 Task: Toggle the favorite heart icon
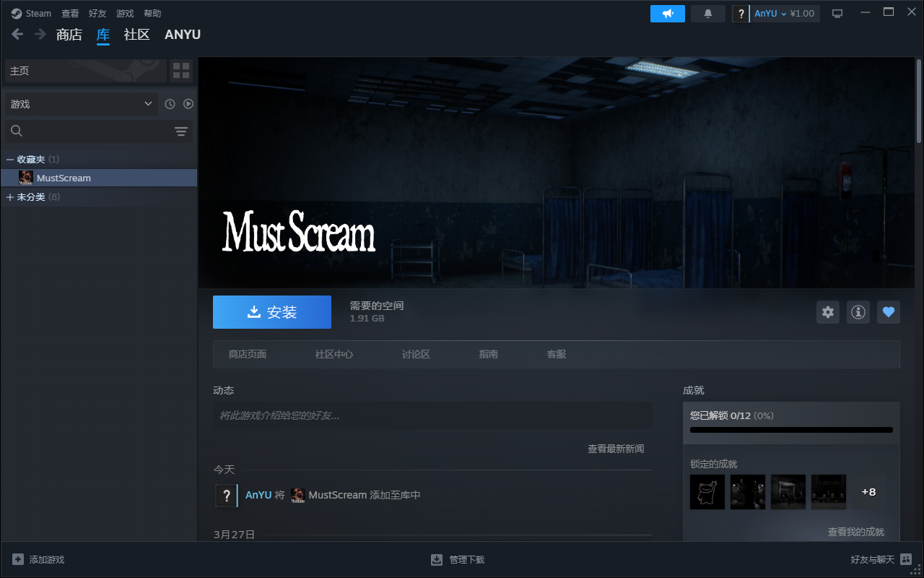(x=889, y=312)
